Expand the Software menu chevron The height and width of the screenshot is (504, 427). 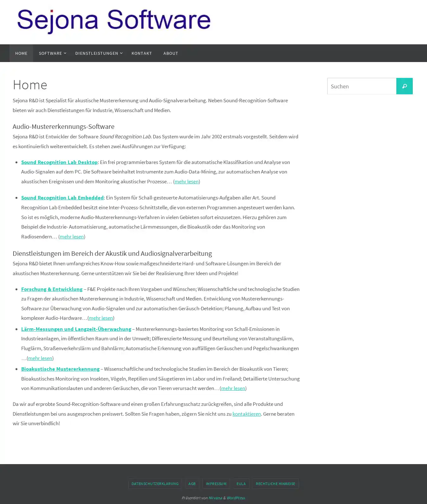pyautogui.click(x=65, y=53)
